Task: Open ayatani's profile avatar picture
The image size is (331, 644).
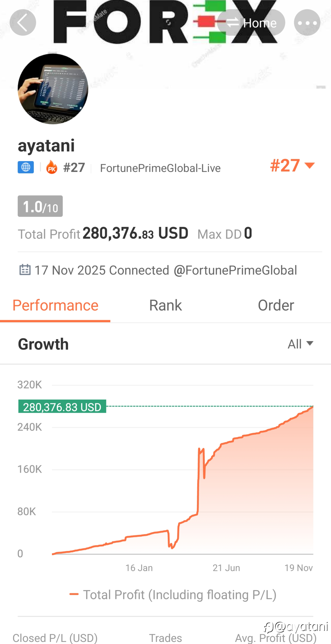Action: (53, 89)
